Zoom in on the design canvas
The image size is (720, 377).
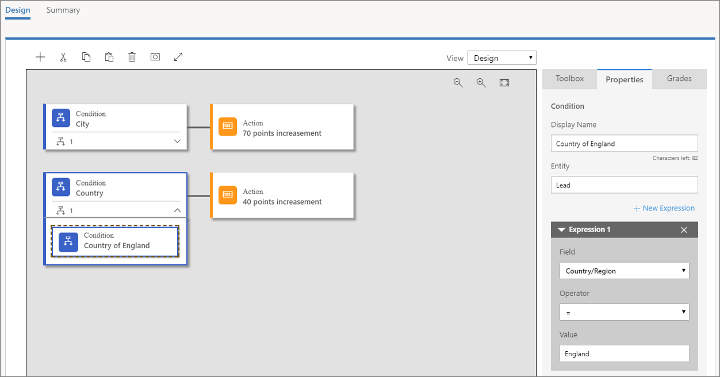481,83
